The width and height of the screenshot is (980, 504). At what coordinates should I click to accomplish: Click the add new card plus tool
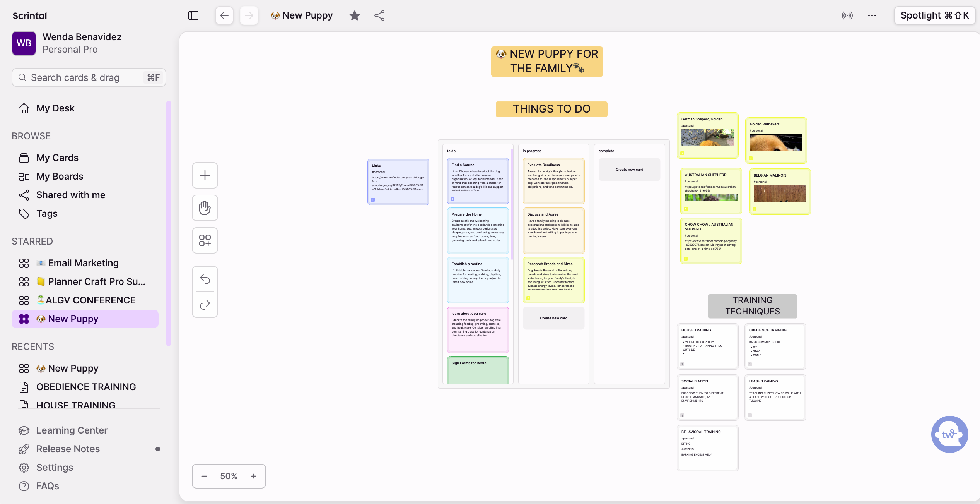[x=205, y=175]
